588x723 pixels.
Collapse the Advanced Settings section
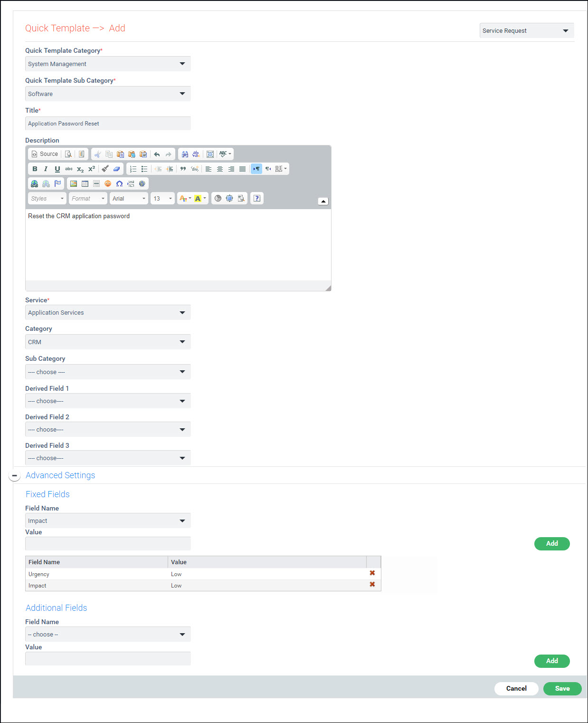15,475
